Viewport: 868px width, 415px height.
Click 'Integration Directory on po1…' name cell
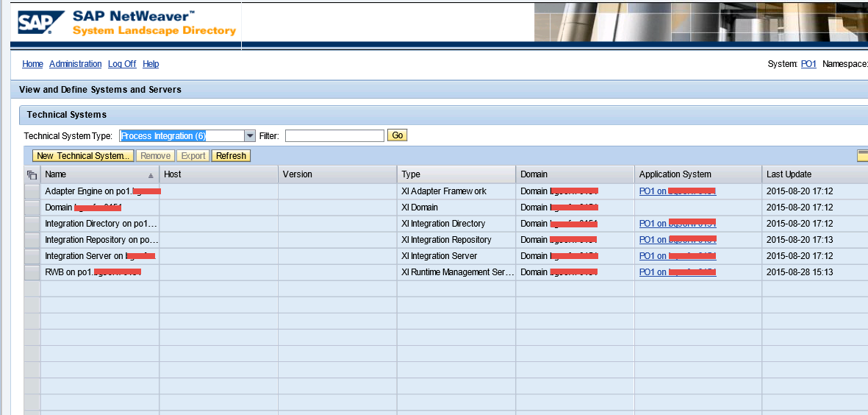coord(100,223)
